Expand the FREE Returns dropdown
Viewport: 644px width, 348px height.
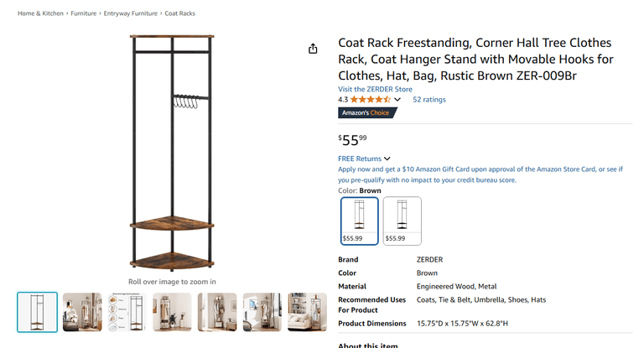[x=387, y=158]
